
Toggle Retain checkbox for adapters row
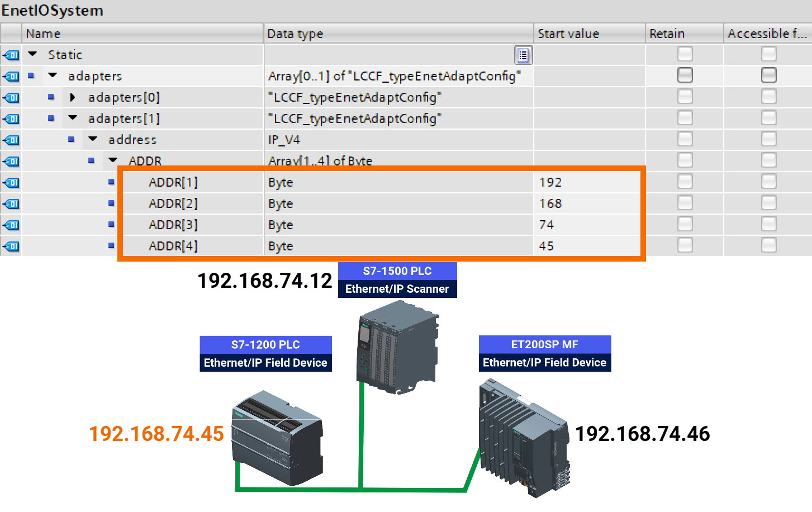685,75
